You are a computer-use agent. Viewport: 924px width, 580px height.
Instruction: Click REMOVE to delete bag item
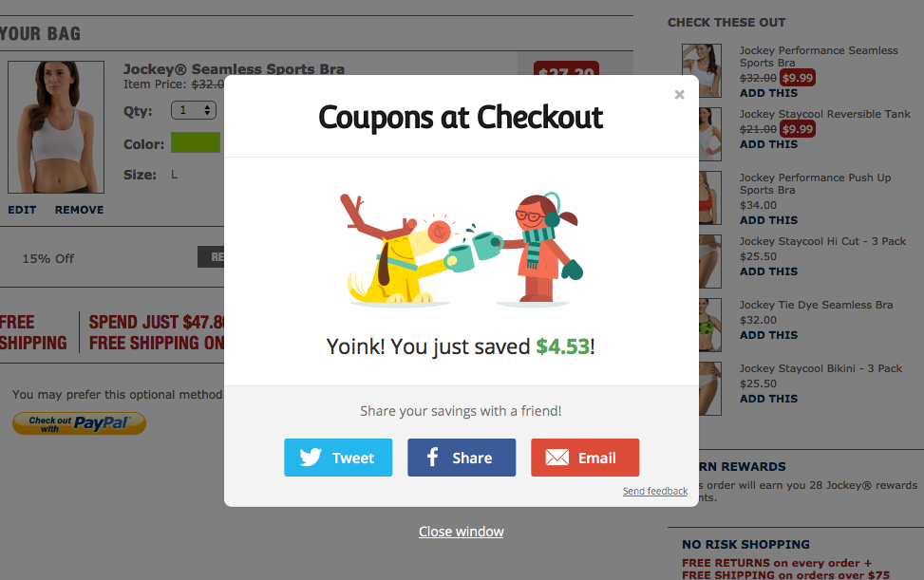[79, 210]
